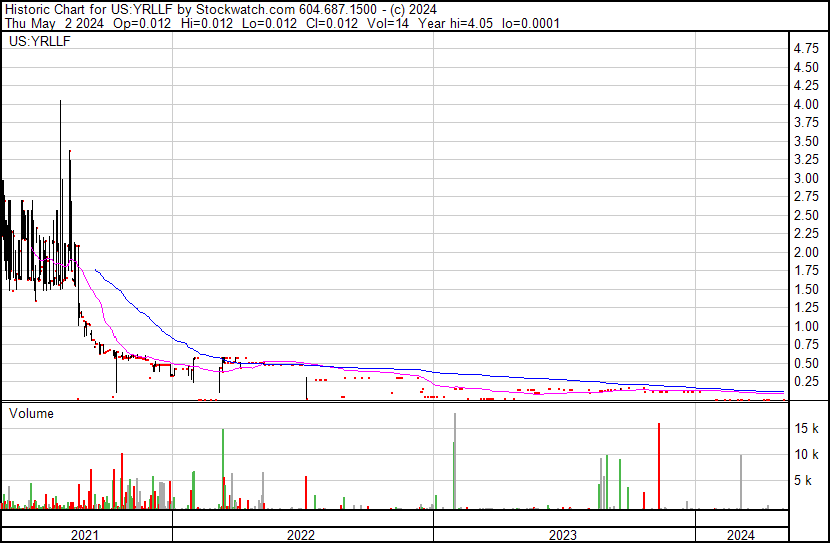Click the 0.75 price axis value

click(x=806, y=345)
